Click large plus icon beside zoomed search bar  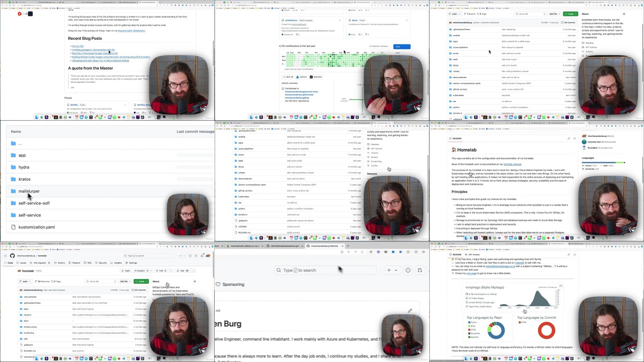pyautogui.click(x=389, y=270)
